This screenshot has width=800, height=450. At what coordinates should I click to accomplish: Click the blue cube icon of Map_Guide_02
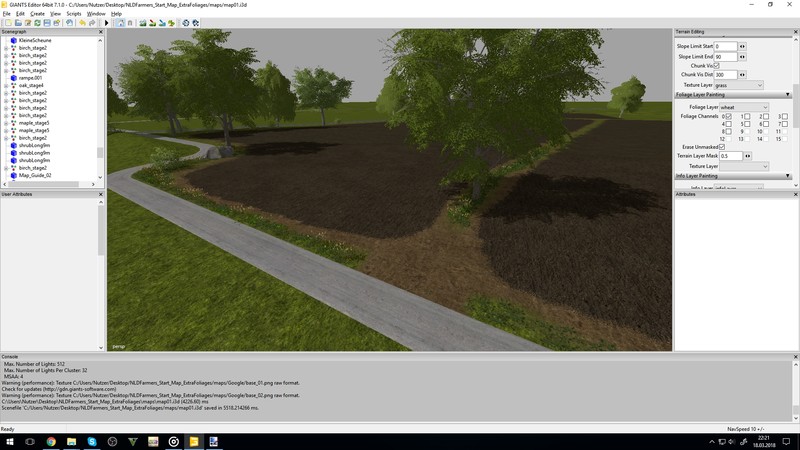point(14,175)
